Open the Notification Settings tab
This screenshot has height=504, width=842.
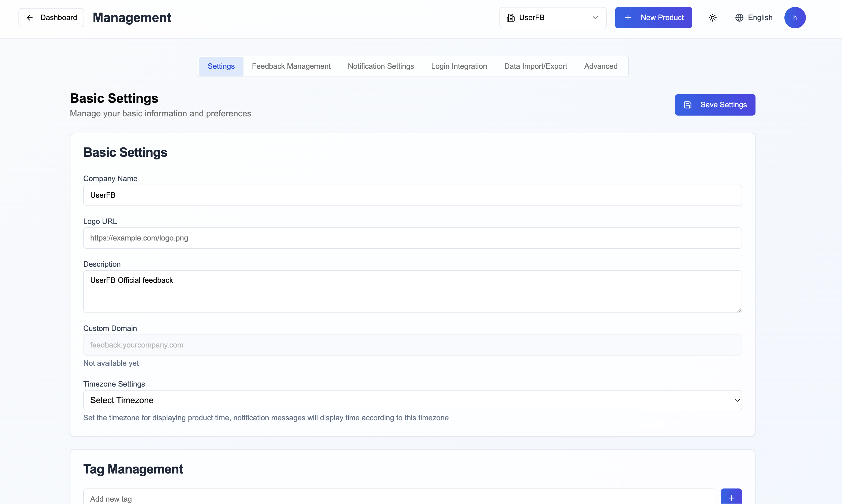pyautogui.click(x=380, y=66)
